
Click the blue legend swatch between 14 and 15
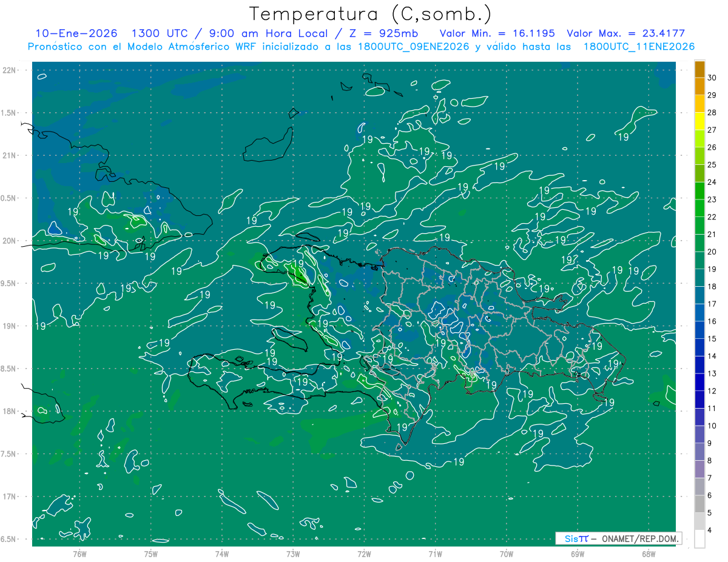coord(699,348)
